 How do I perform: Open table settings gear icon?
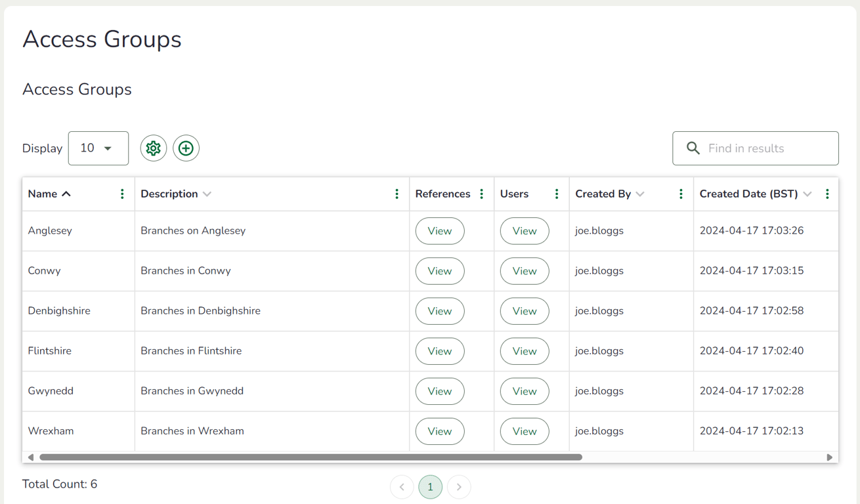point(153,148)
